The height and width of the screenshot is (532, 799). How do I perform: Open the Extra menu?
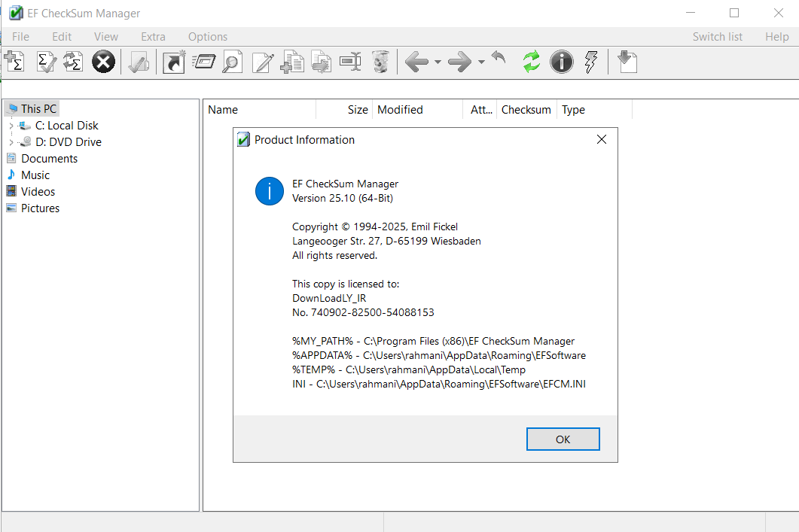(154, 37)
